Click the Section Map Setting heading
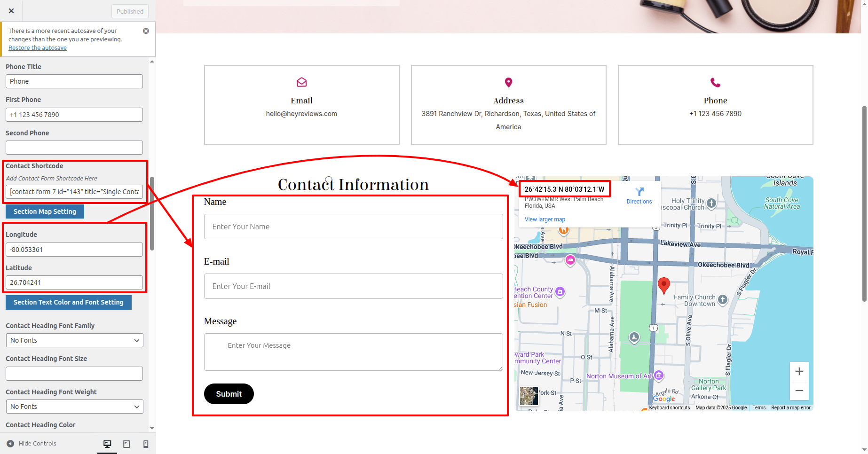This screenshot has height=454, width=868. 45,211
